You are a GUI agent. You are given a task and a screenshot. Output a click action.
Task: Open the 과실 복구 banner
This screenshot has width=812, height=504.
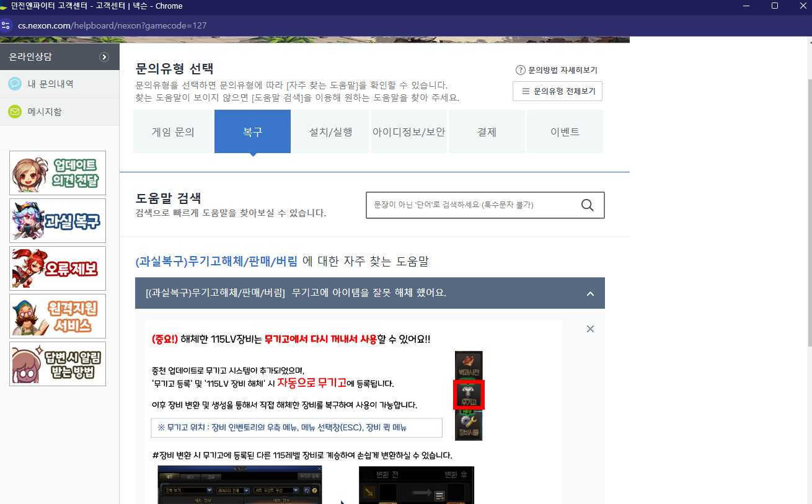(58, 221)
